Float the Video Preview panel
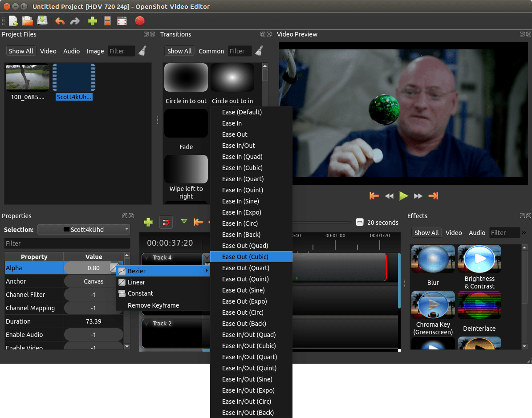 pos(522,34)
